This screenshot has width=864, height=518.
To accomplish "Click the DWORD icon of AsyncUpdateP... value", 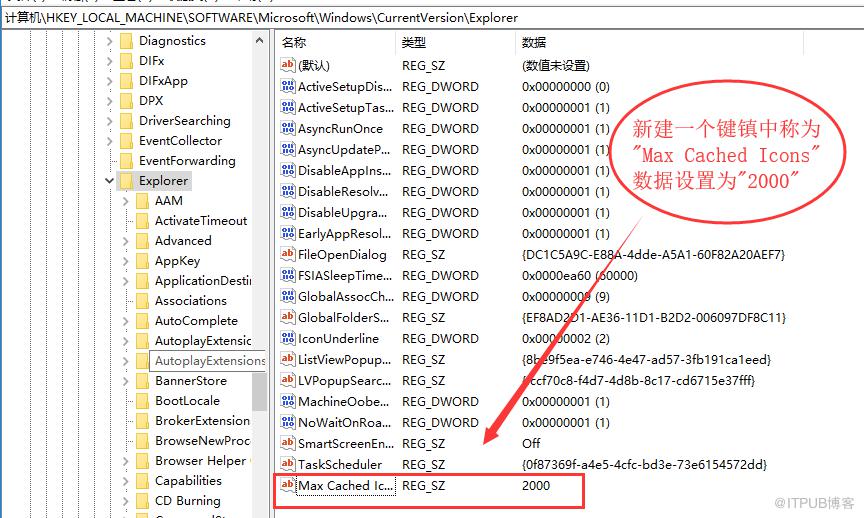I will click(288, 149).
